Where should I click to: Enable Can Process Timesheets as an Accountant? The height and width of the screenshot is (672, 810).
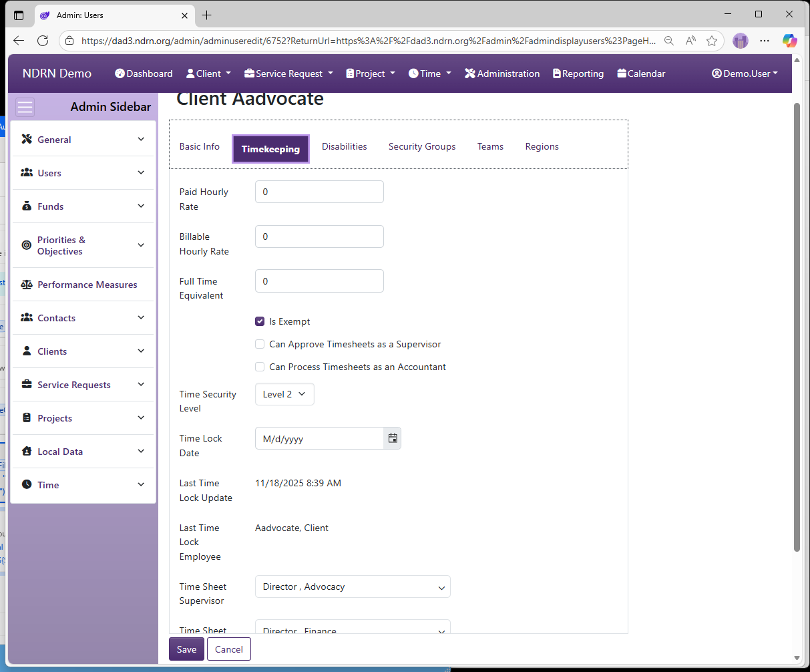coord(260,367)
